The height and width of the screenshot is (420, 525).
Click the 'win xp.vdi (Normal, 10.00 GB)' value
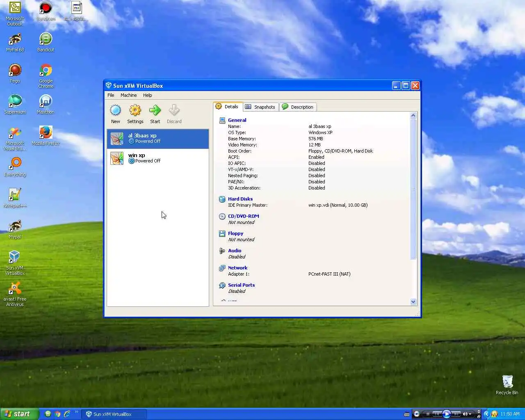coord(338,205)
